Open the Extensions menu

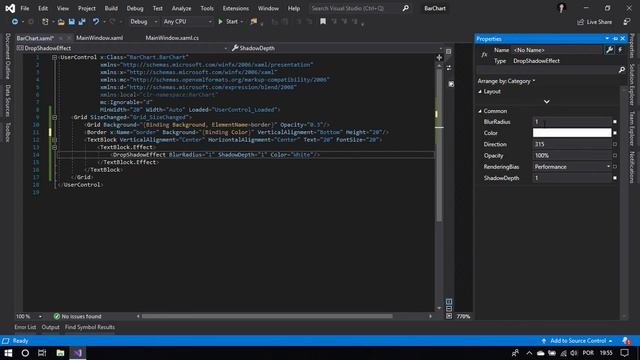pos(236,8)
